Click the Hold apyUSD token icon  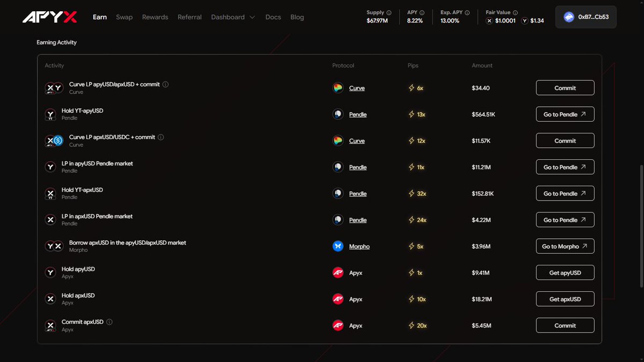[50, 272]
